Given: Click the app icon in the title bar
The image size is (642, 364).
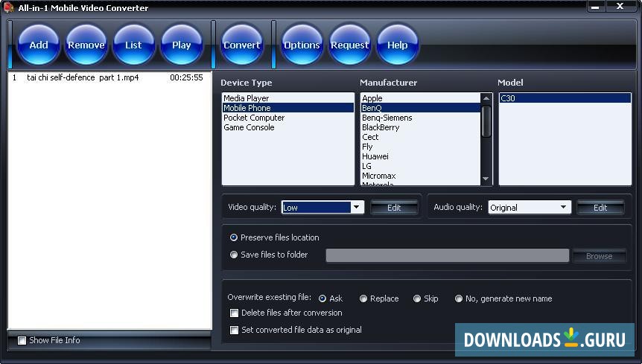Looking at the screenshot, I should coord(9,7).
